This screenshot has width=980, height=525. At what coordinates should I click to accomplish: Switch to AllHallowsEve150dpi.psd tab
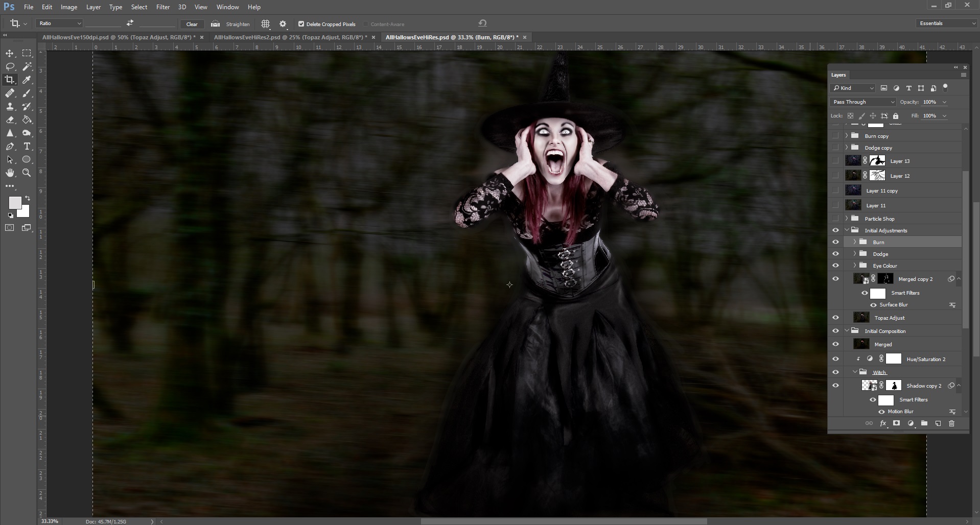click(x=119, y=37)
